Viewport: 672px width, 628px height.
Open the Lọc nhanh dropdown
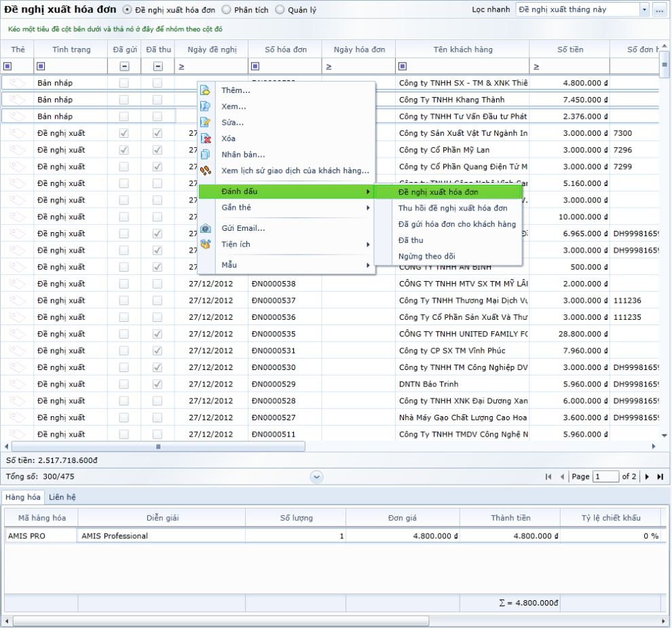click(x=644, y=10)
